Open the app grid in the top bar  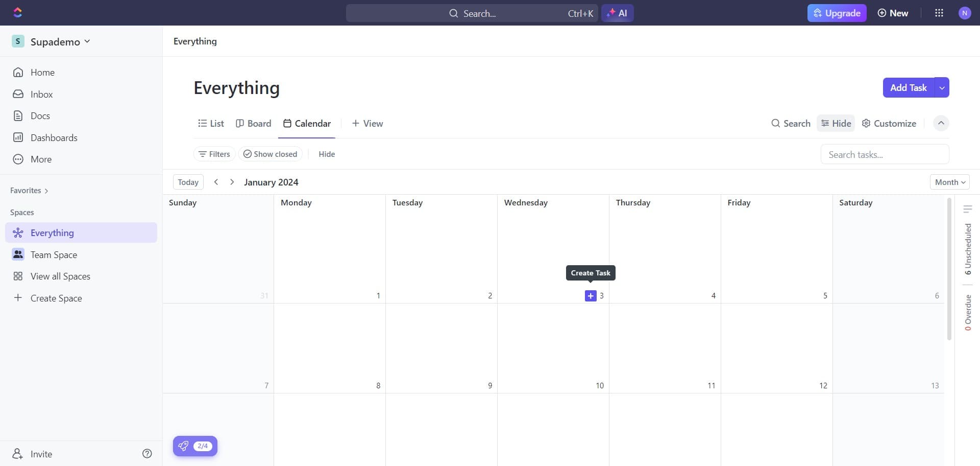pyautogui.click(x=939, y=13)
